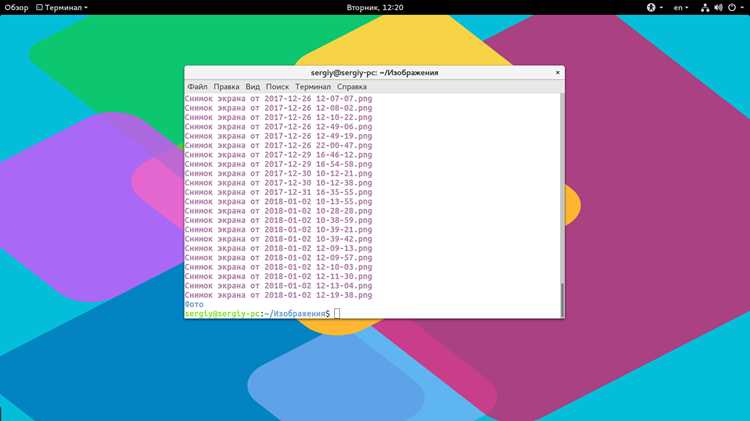Open the accessibility menu icon in top bar
The height and width of the screenshot is (421, 750).
pos(651,7)
